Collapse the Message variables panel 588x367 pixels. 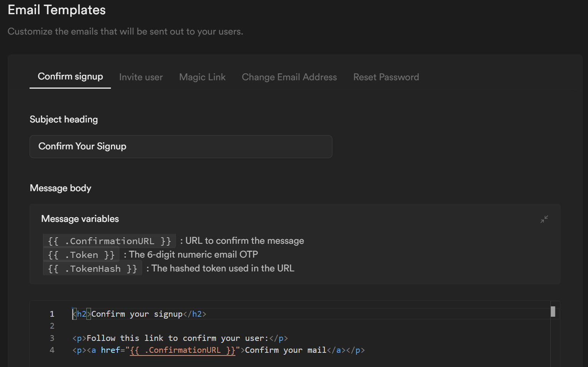(x=544, y=219)
